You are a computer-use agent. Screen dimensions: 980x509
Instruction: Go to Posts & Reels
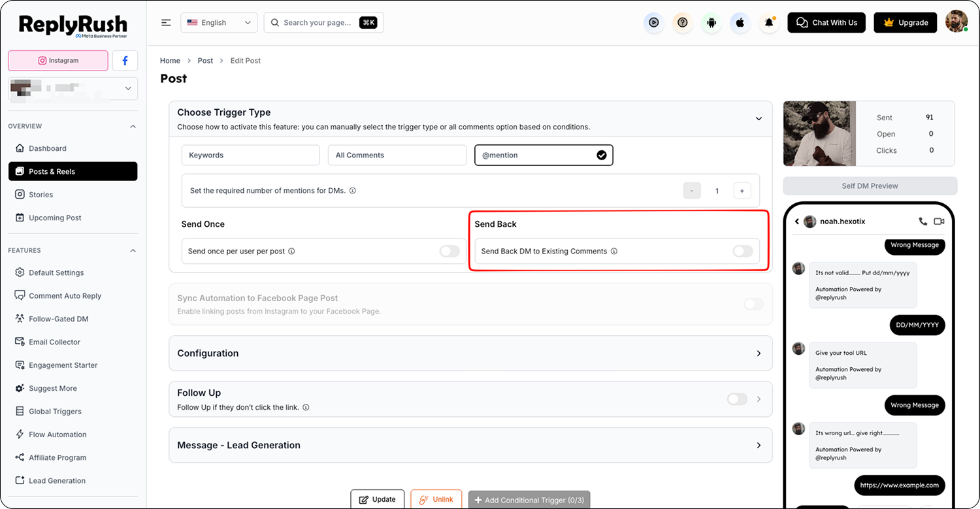click(x=73, y=171)
